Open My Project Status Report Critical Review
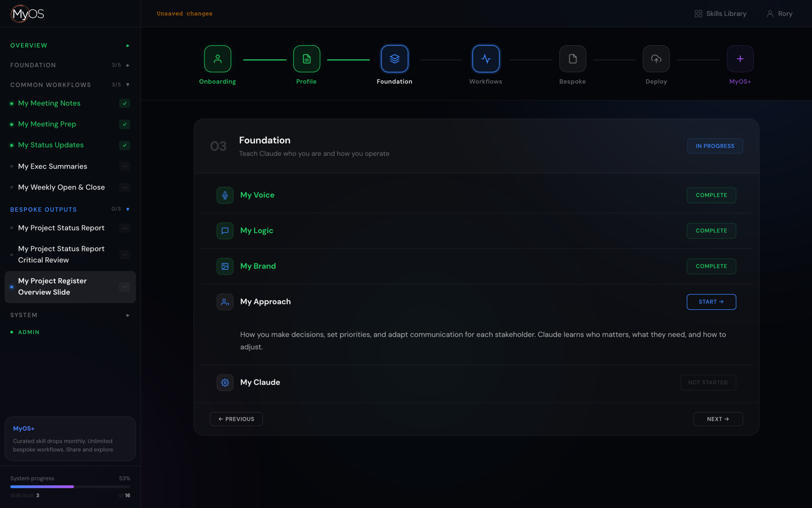Image resolution: width=812 pixels, height=508 pixels. point(70,255)
